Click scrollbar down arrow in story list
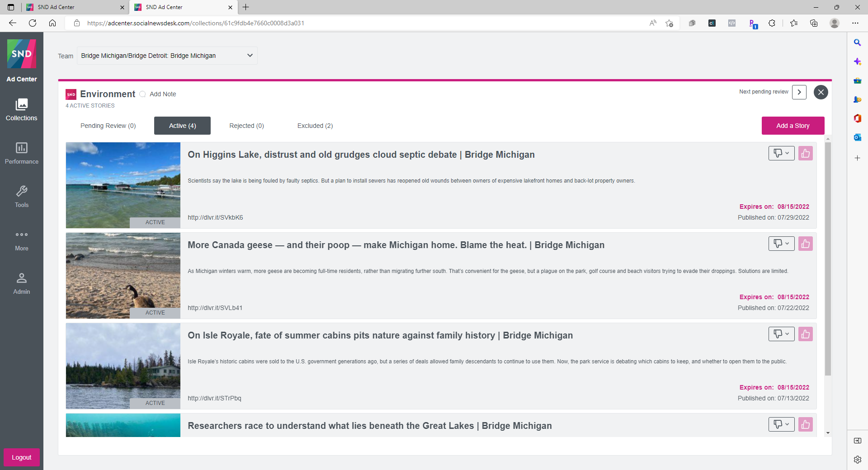Image resolution: width=868 pixels, height=470 pixels. pyautogui.click(x=828, y=433)
